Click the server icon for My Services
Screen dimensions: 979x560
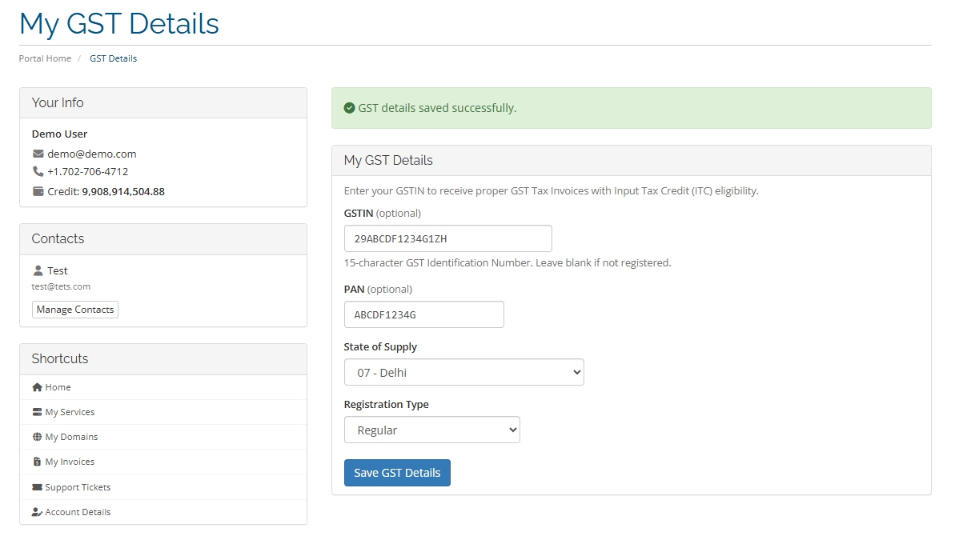pos(37,412)
